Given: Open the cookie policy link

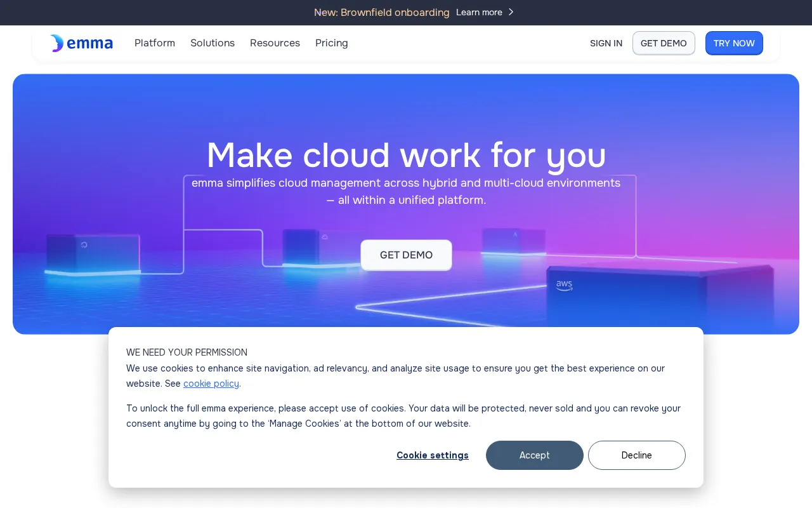Looking at the screenshot, I should (x=211, y=384).
